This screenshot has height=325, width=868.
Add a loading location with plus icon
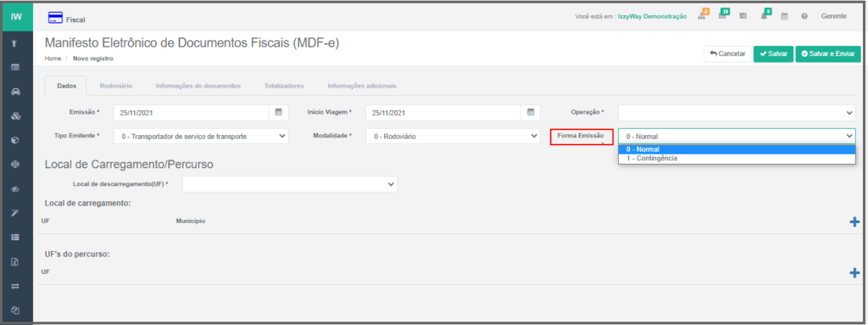tap(854, 221)
